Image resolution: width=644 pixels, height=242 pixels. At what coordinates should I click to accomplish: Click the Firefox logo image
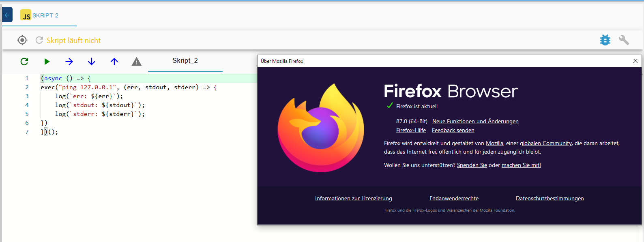pyautogui.click(x=321, y=128)
